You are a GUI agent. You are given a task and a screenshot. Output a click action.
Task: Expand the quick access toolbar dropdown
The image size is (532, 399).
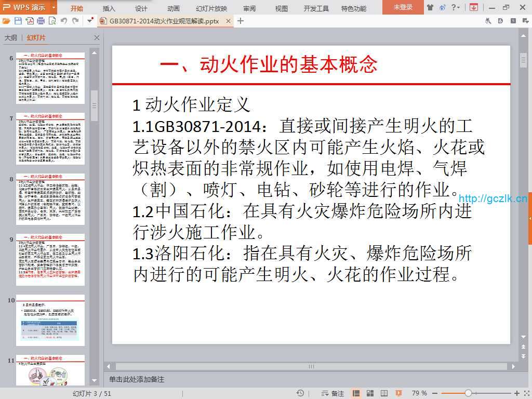90,21
